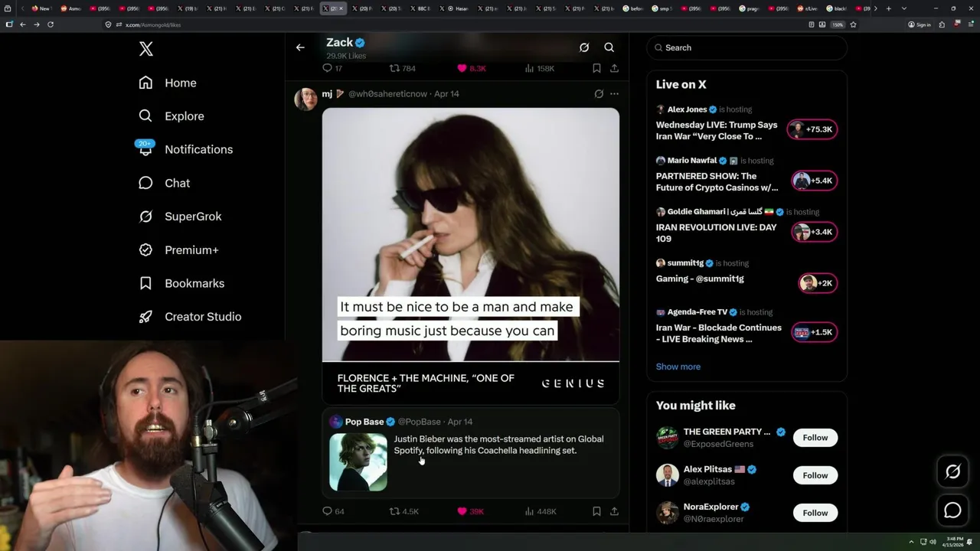Share the top post
Image resolution: width=980 pixels, height=551 pixels.
pos(614,68)
